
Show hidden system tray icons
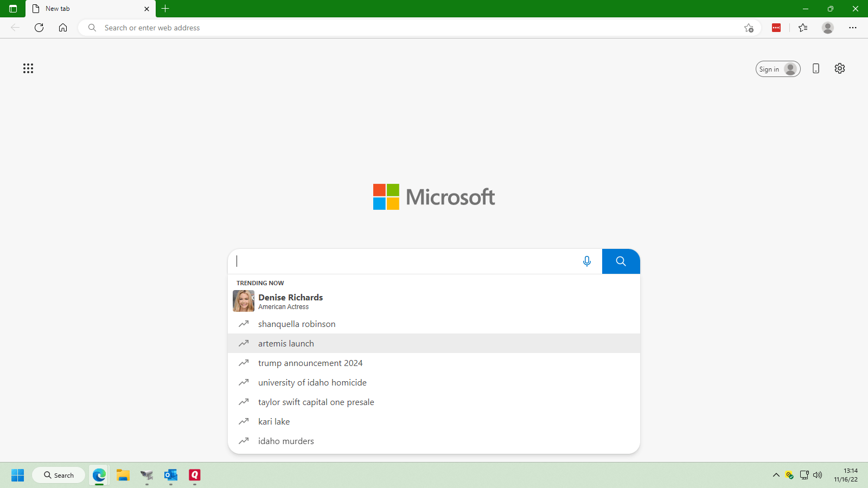(776, 475)
